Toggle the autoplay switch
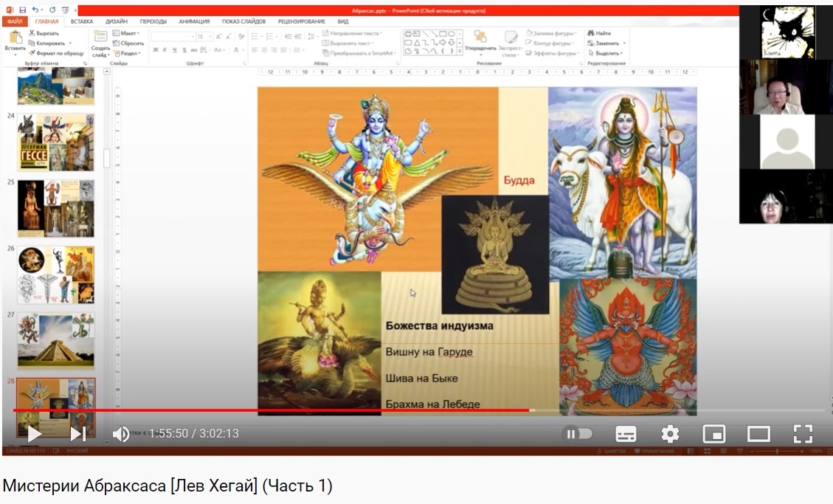Image resolution: width=833 pixels, height=504 pixels. point(578,434)
